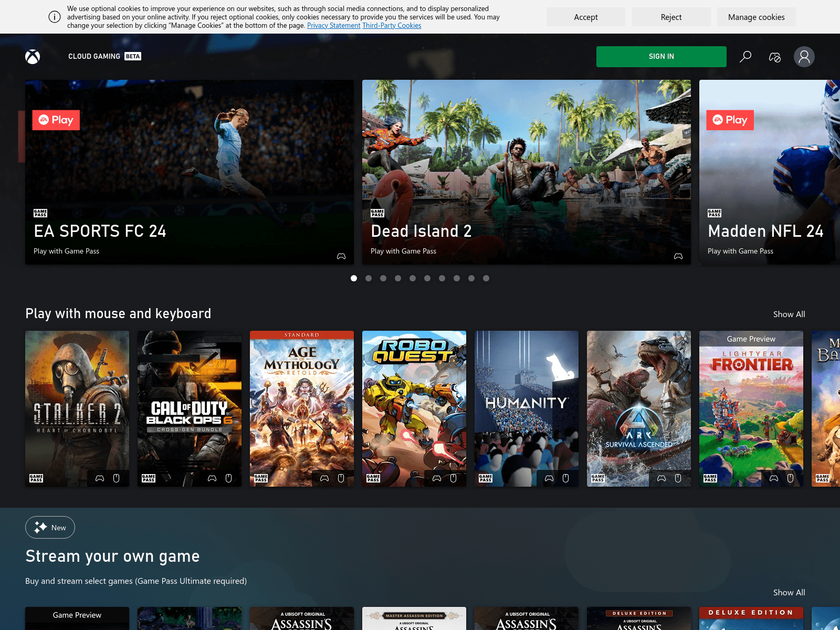Click mouse icon on Black Ops 6 tile
Image resolution: width=840 pixels, height=630 pixels.
pyautogui.click(x=229, y=478)
